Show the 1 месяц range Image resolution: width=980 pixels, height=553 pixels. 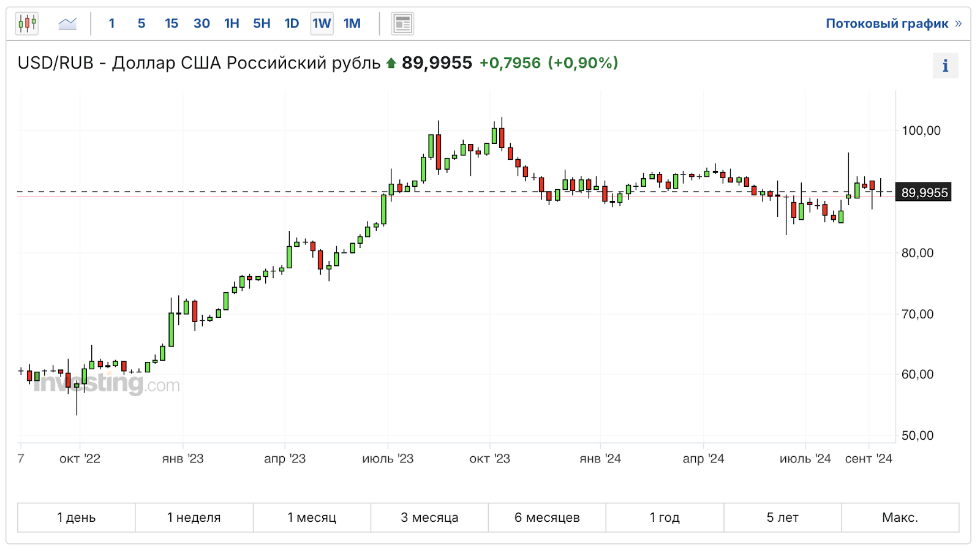(312, 517)
